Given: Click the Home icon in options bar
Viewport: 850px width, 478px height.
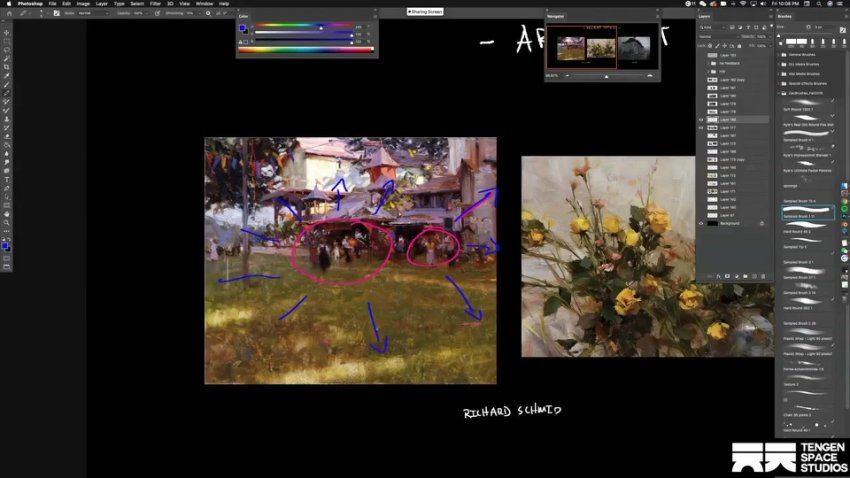Looking at the screenshot, I should pos(8,13).
